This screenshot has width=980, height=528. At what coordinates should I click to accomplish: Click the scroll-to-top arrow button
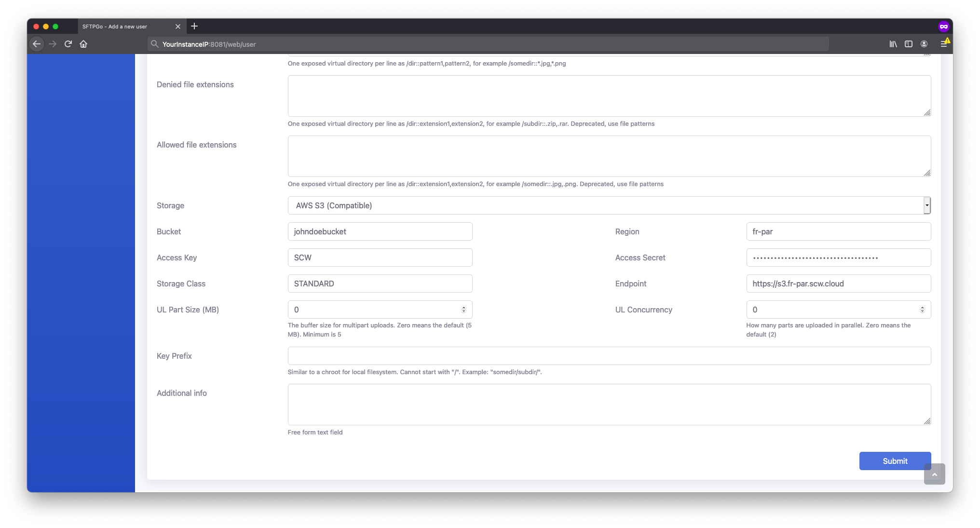pyautogui.click(x=934, y=474)
